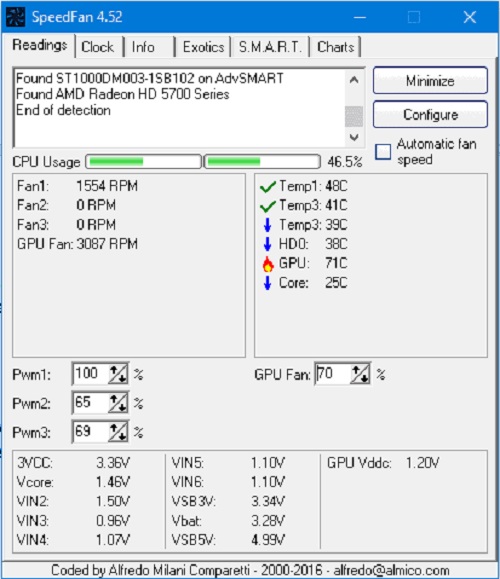
Task: Click the GPU Fan percentage spinner arrows
Action: pos(360,374)
